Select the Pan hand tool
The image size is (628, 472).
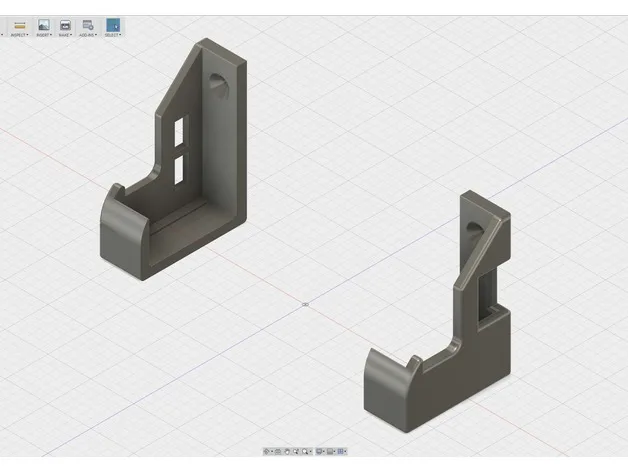coord(287,452)
